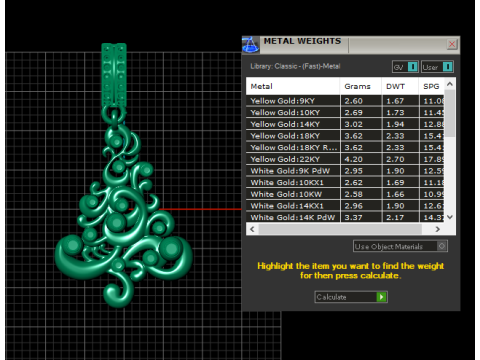480x360 pixels.
Task: Click the DWT column header
Action: (400, 86)
